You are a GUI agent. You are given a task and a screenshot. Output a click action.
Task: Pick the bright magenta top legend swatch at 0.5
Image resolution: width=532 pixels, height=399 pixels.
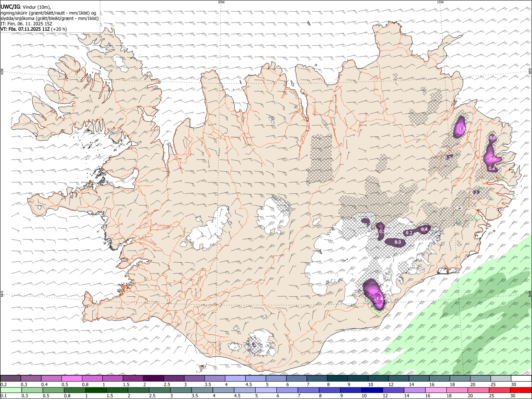click(71, 378)
